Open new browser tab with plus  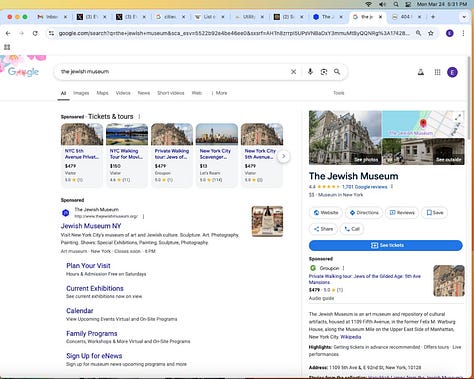click(433, 17)
